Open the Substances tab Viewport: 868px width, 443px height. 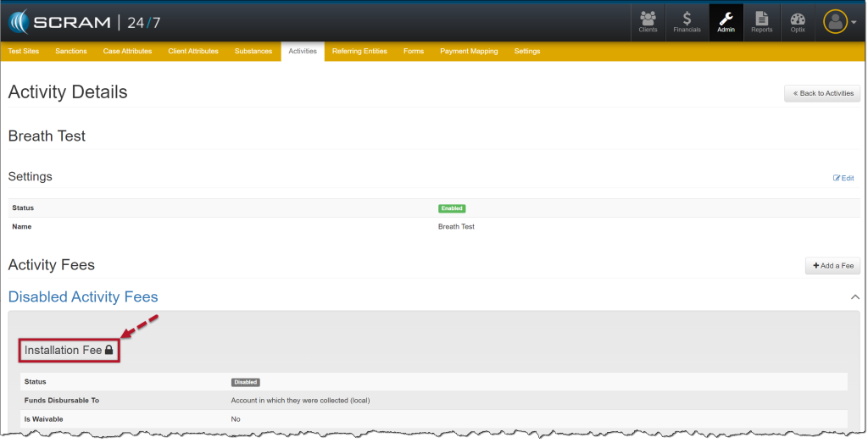click(253, 51)
